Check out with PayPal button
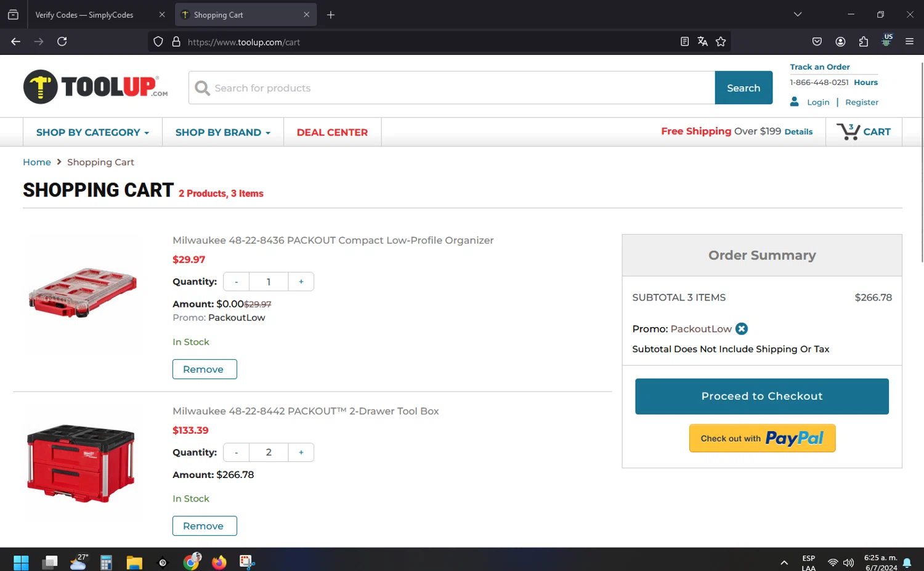The image size is (924, 571). 762,438
